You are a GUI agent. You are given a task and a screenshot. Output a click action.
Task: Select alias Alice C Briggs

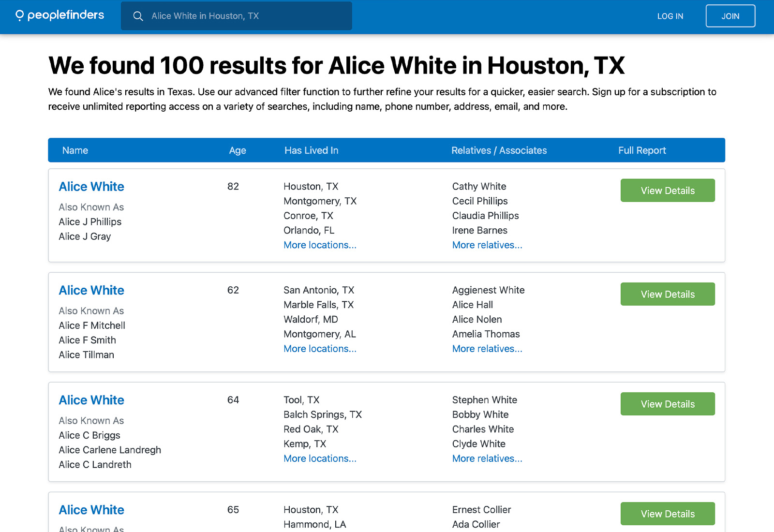point(89,435)
